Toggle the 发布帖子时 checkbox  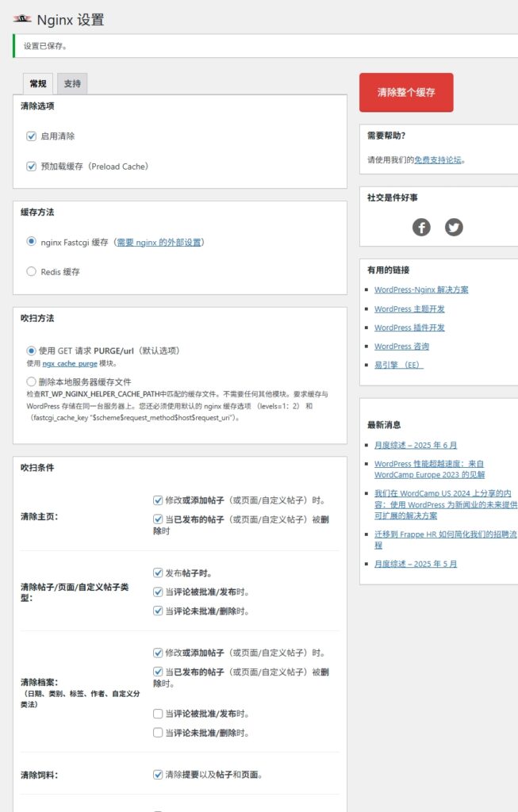tap(158, 573)
